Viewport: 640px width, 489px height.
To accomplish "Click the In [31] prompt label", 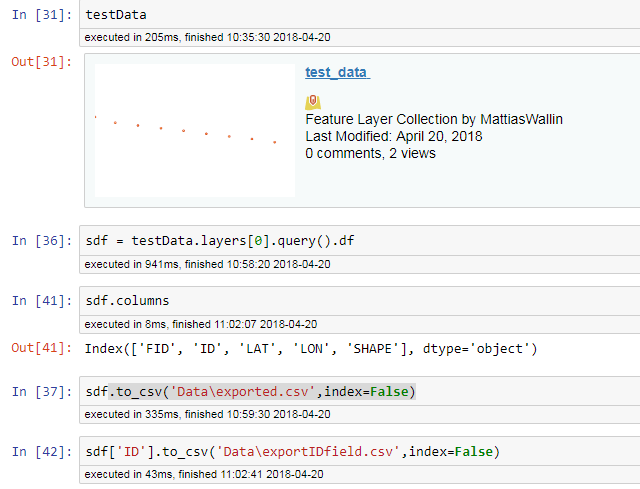I will coord(42,15).
